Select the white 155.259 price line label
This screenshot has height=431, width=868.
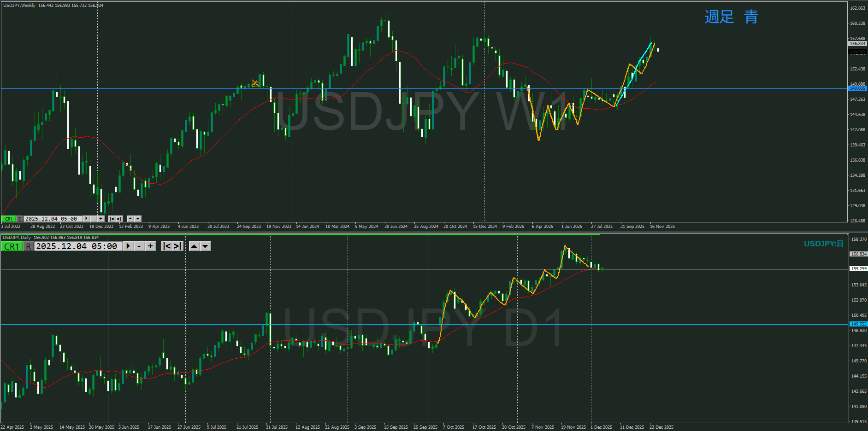[x=858, y=268]
